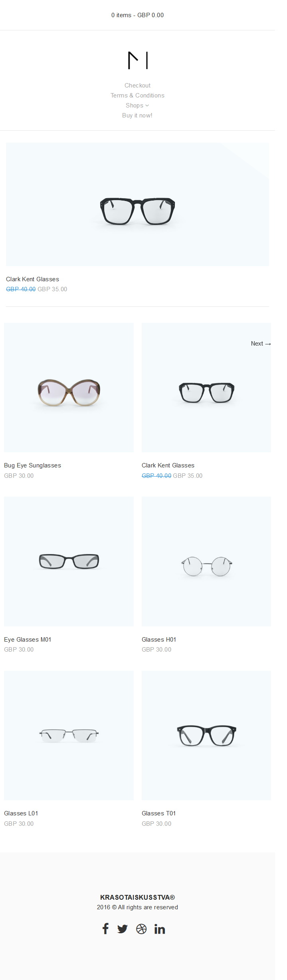Open cart summary 0 items - GBP 0.00
This screenshot has width=287, height=980.
tap(137, 15)
